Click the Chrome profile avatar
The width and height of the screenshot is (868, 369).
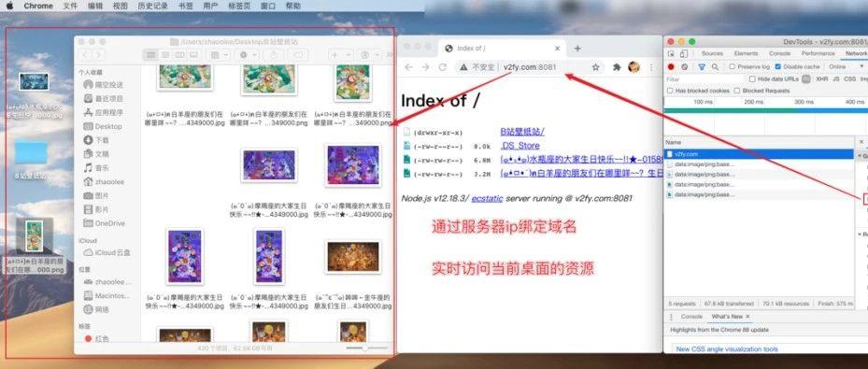[633, 67]
